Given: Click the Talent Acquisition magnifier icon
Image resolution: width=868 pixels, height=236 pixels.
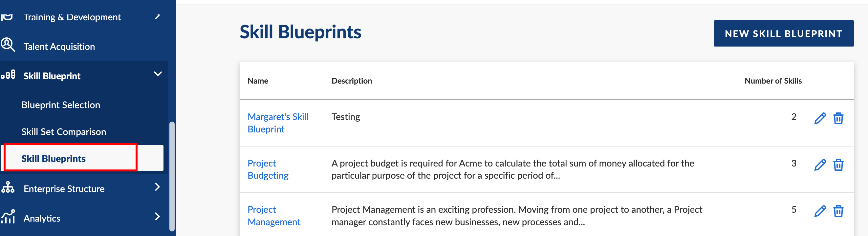Looking at the screenshot, I should (x=8, y=45).
